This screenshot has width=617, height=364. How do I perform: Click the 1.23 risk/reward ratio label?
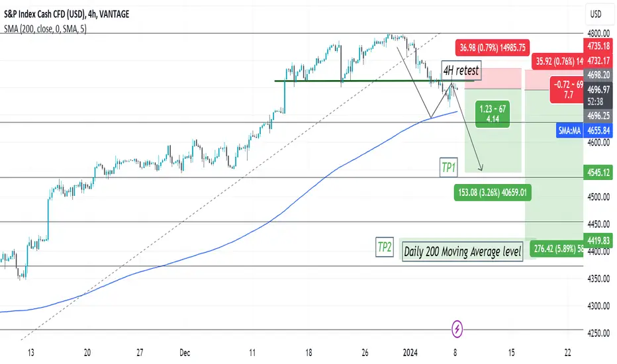pyautogui.click(x=493, y=114)
